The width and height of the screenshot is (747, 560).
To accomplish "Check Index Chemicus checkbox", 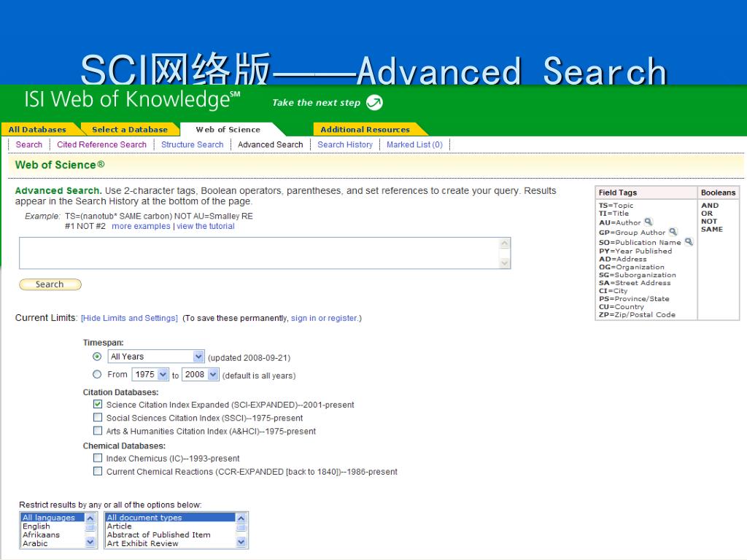I will click(98, 458).
